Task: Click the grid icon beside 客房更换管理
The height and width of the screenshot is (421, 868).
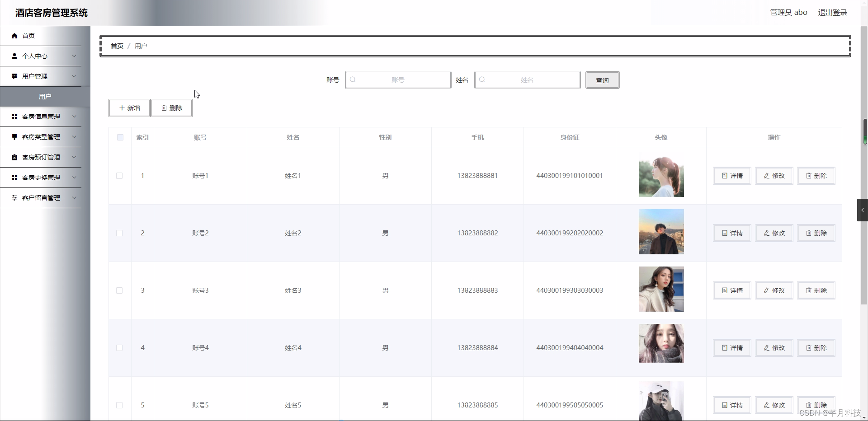Action: point(14,178)
